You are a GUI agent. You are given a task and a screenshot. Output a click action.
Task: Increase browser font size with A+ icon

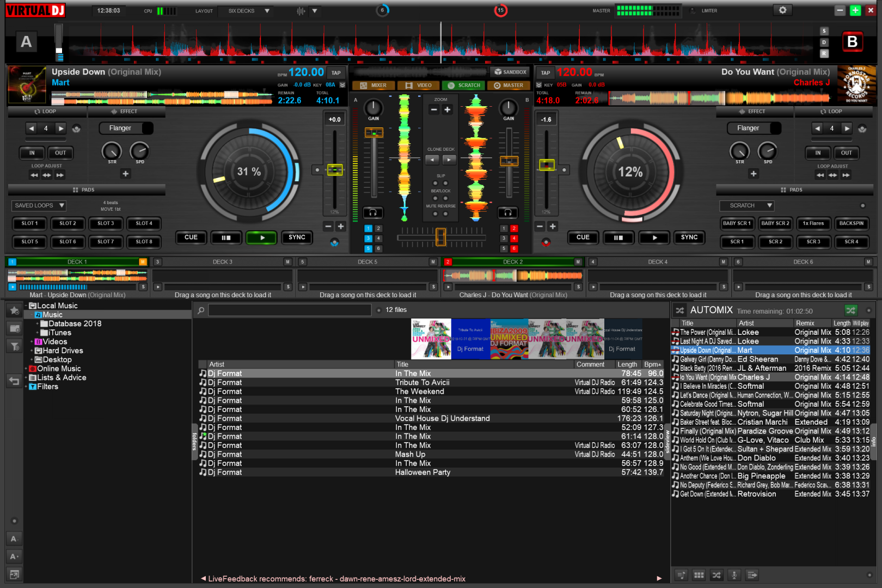tap(14, 556)
